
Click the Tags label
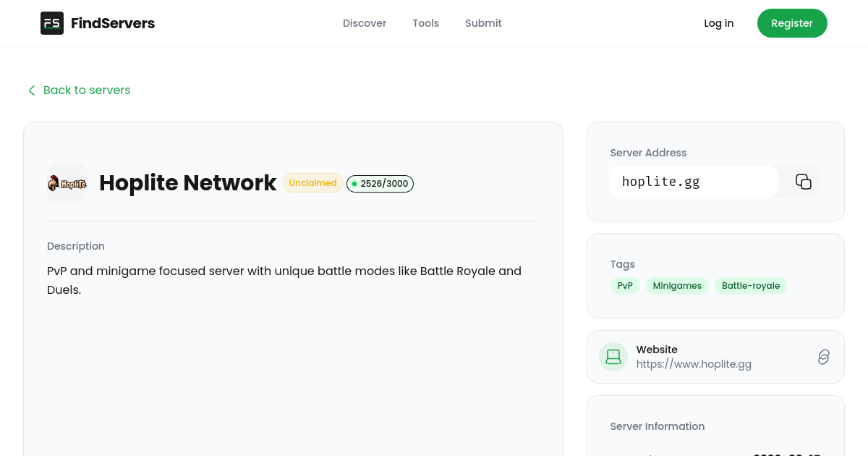pyautogui.click(x=623, y=264)
